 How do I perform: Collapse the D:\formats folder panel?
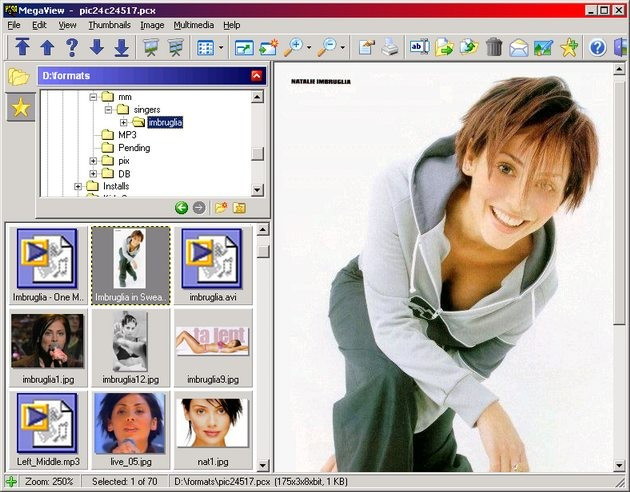(256, 76)
